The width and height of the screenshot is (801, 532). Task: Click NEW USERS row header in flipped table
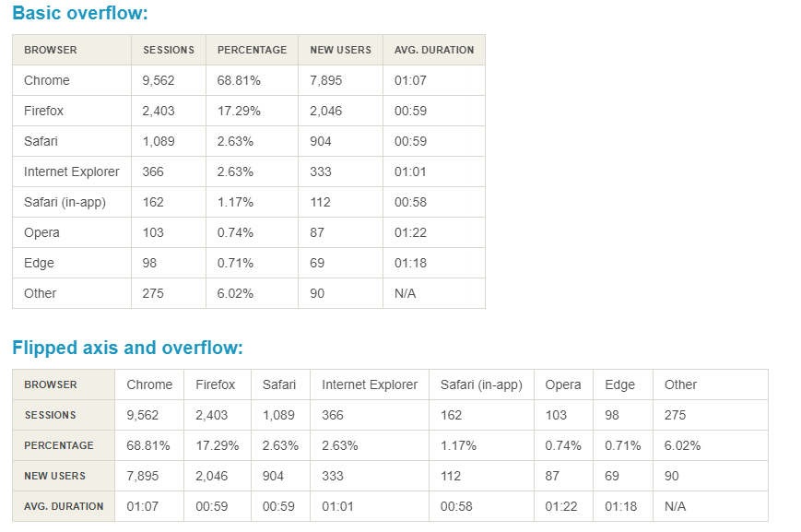[x=55, y=476]
